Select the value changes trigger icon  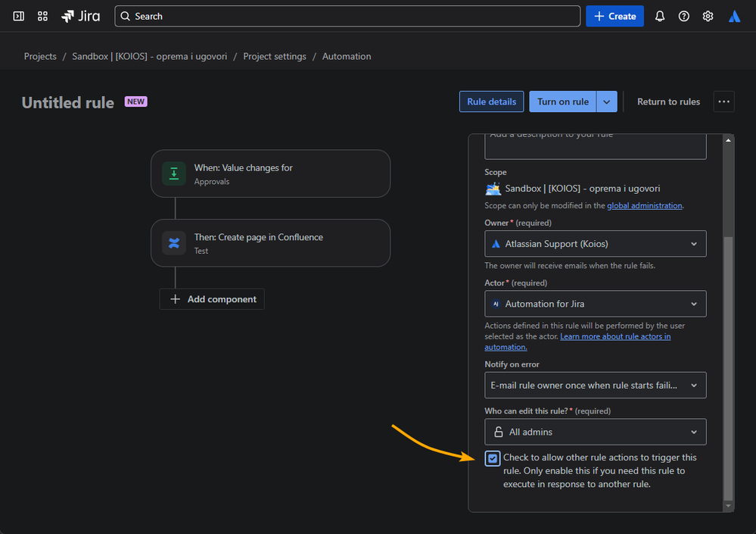pyautogui.click(x=174, y=173)
